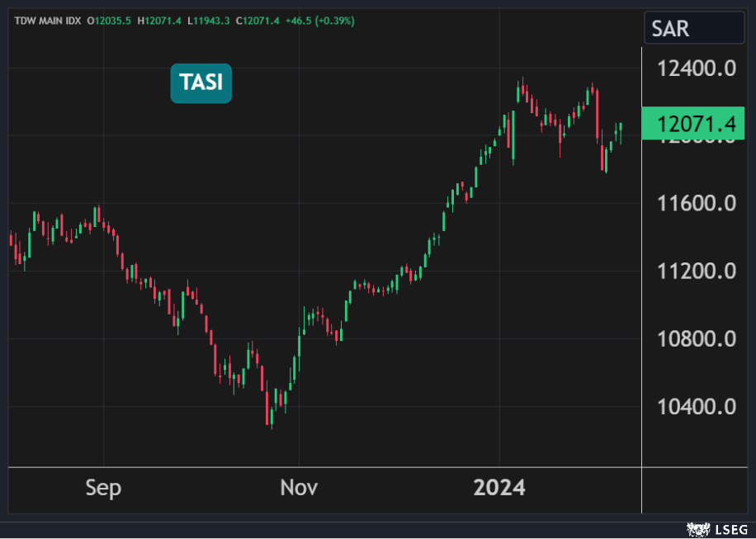Select the current price tag 12071.4

pyautogui.click(x=695, y=125)
